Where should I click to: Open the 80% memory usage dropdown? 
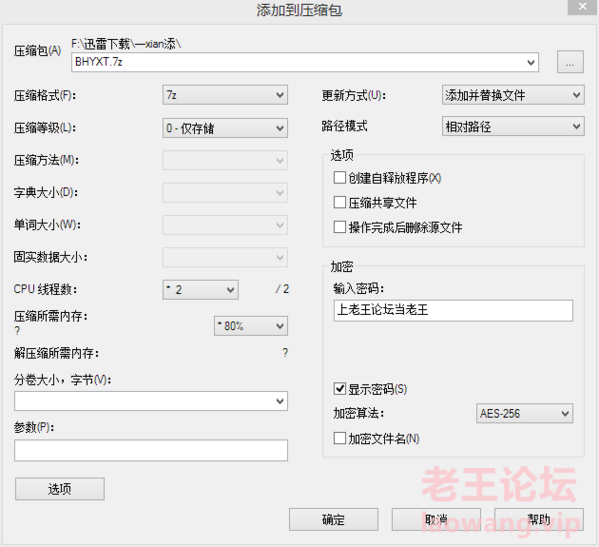coord(251,326)
